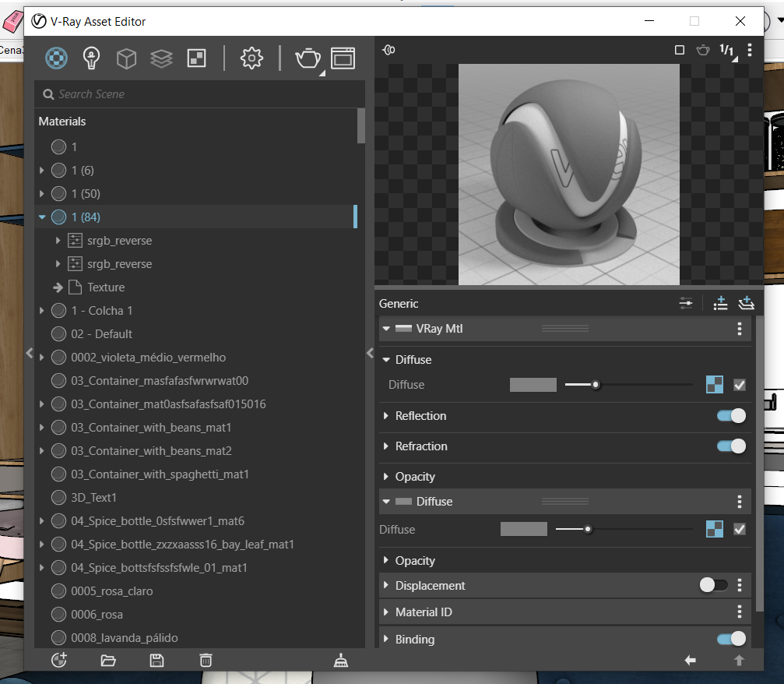
Task: Click the purge unused assets broom icon
Action: 341,661
